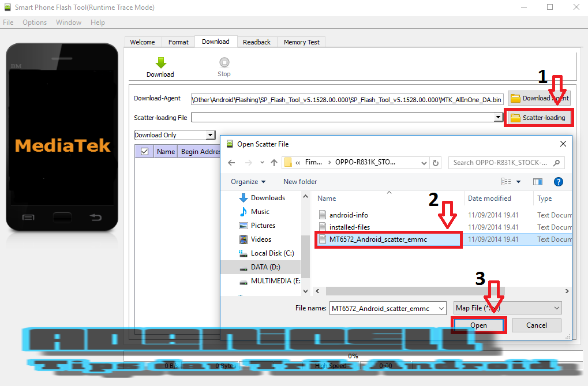Select Pictures in navigation pane
The height and width of the screenshot is (386, 588).
[257, 226]
